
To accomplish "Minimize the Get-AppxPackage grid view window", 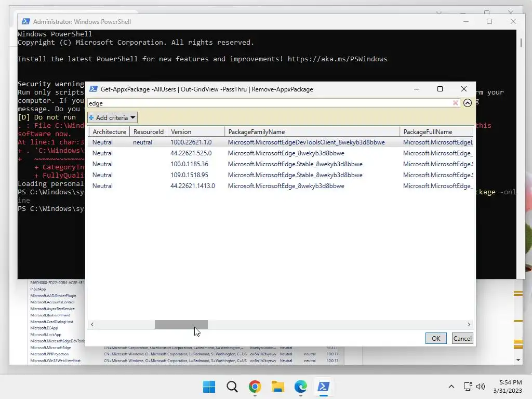I will pyautogui.click(x=417, y=89).
